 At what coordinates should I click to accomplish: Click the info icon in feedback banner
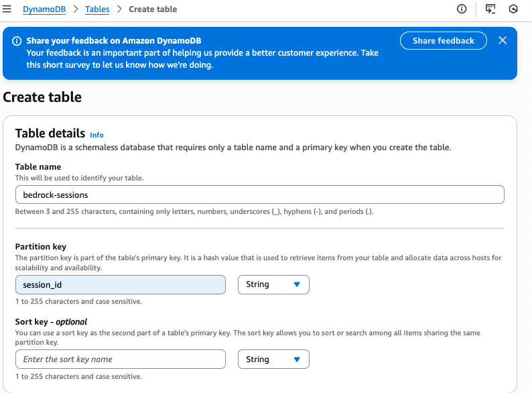pyautogui.click(x=17, y=41)
